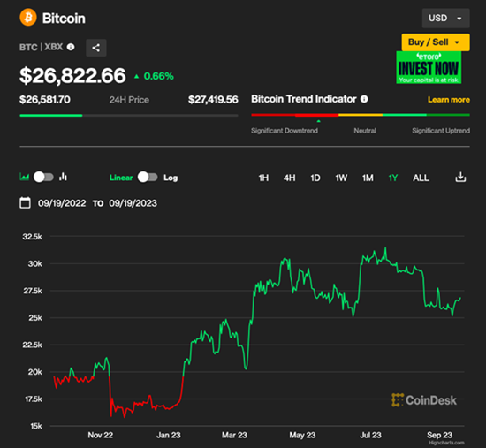The width and height of the screenshot is (486, 448).
Task: Click the 25k y-axis label
Action: point(35,318)
